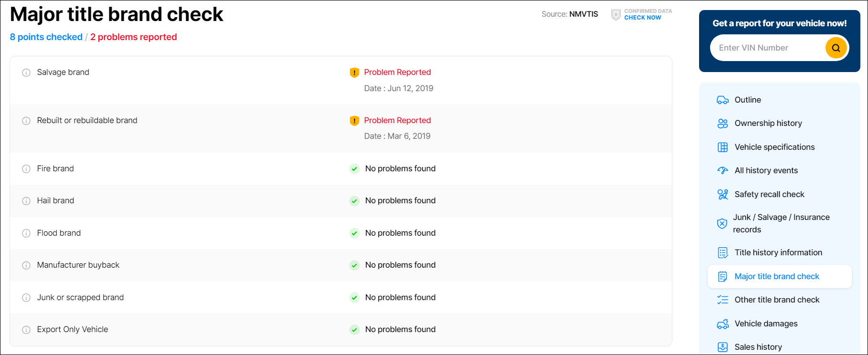Image resolution: width=868 pixels, height=355 pixels.
Task: Jump to Vehicle damages section
Action: [x=765, y=324]
